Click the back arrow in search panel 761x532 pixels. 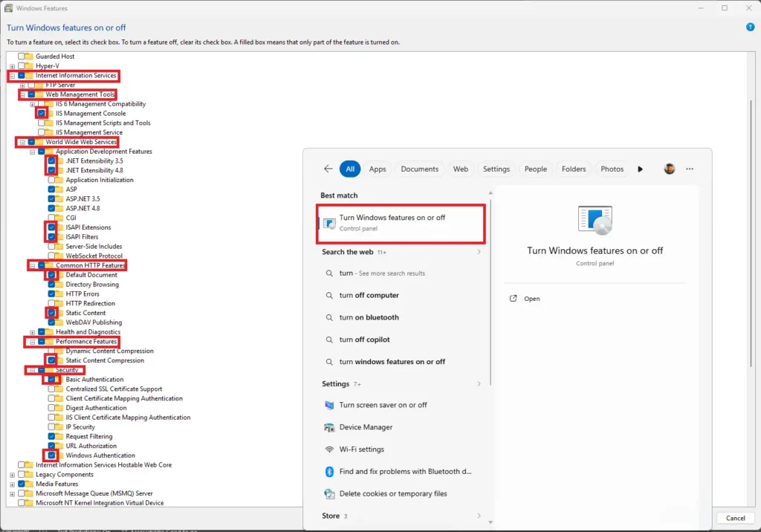tap(328, 169)
